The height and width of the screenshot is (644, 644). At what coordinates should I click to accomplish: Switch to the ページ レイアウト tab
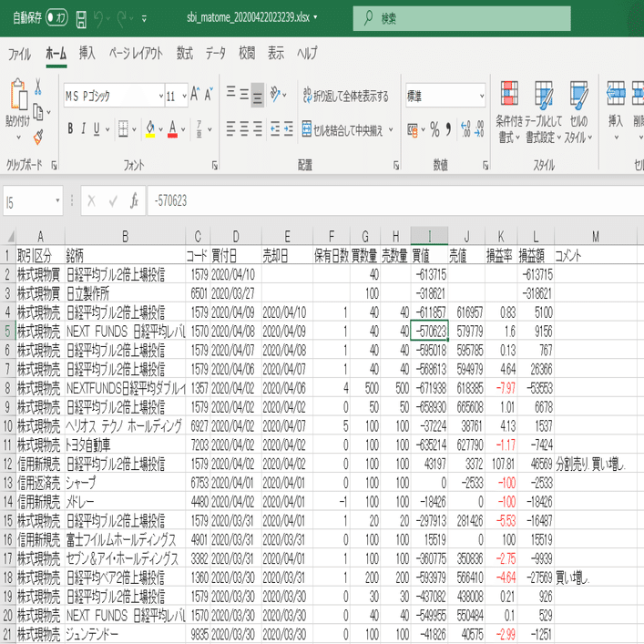[x=136, y=53]
